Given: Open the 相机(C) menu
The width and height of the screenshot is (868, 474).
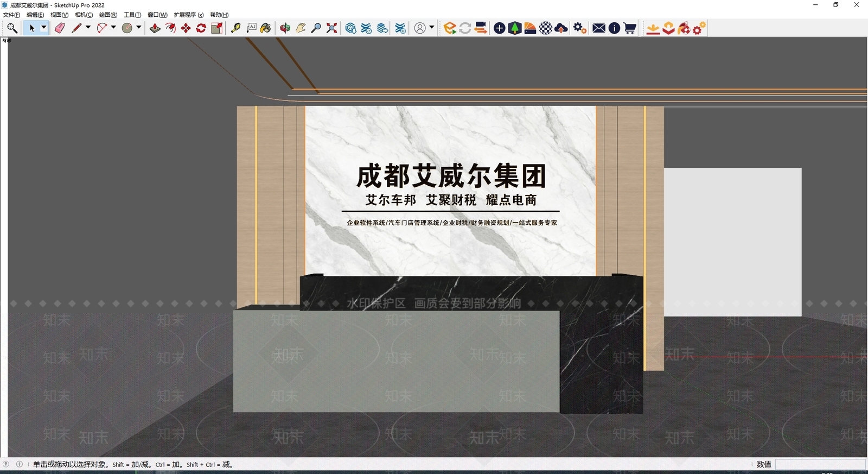Looking at the screenshot, I should (x=84, y=15).
